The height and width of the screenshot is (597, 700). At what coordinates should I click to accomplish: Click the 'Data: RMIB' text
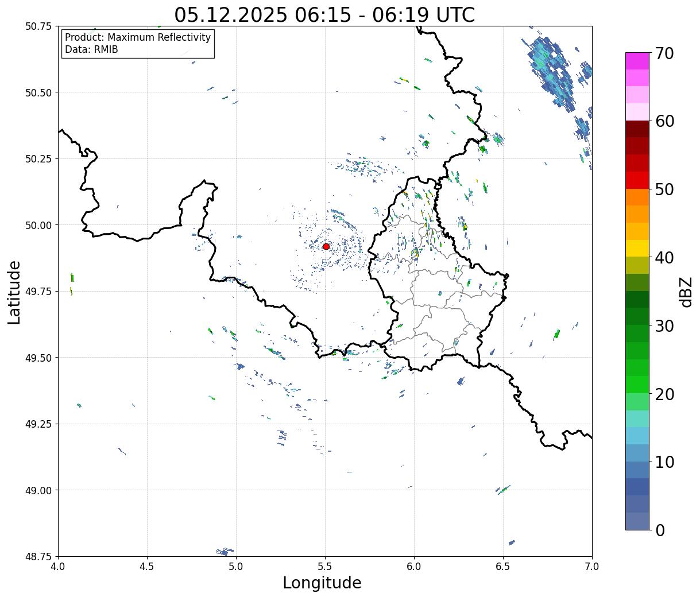click(x=91, y=49)
